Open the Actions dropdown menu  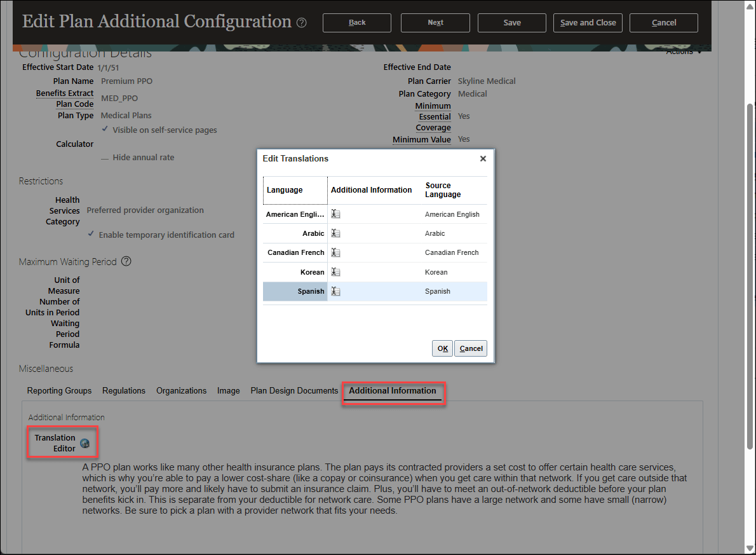click(x=682, y=51)
